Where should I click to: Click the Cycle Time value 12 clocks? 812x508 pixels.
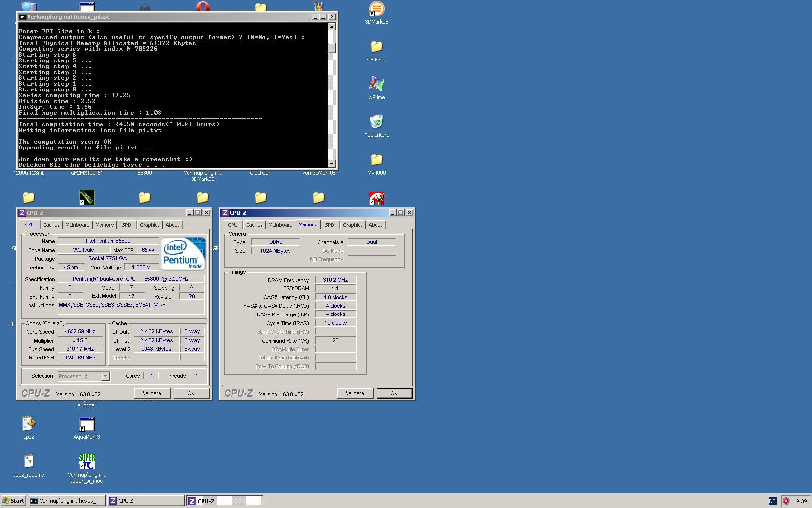click(335, 323)
